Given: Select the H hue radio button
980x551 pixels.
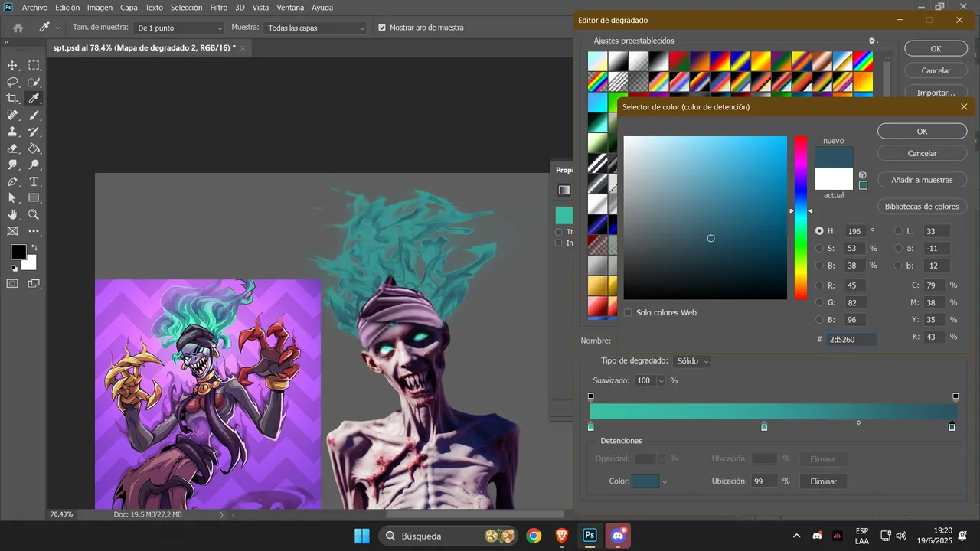Looking at the screenshot, I should (x=820, y=230).
